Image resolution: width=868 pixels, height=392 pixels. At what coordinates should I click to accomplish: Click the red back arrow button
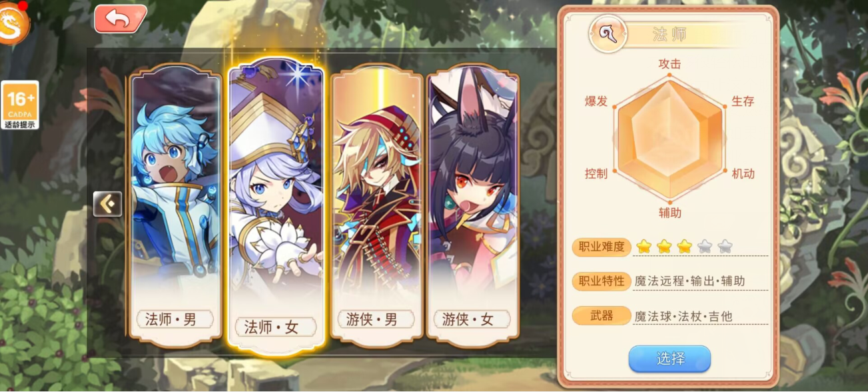120,19
